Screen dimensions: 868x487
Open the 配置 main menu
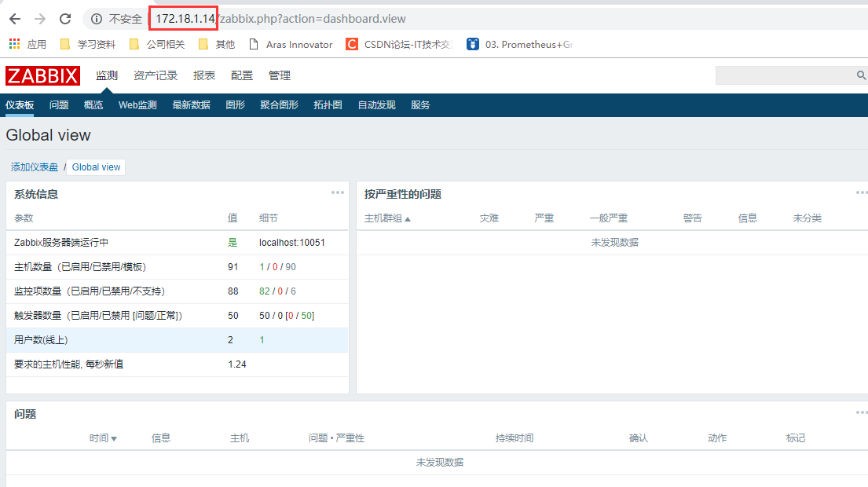[x=242, y=76]
